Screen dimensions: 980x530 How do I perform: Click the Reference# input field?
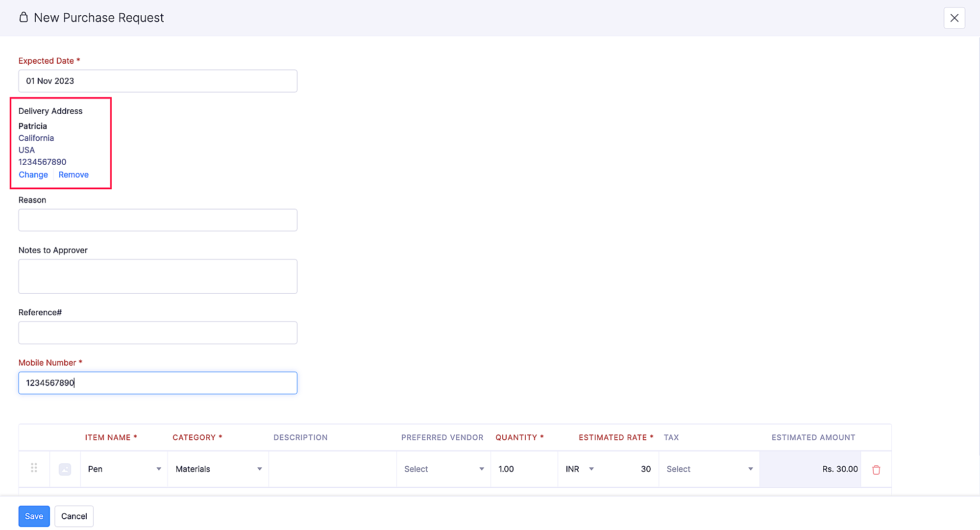point(158,333)
